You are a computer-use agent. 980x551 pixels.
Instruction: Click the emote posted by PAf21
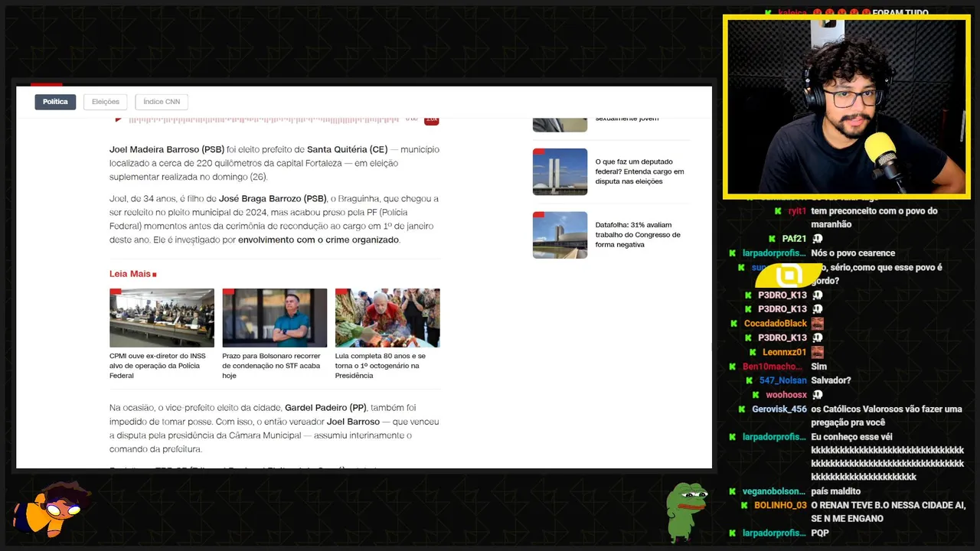[x=817, y=239]
